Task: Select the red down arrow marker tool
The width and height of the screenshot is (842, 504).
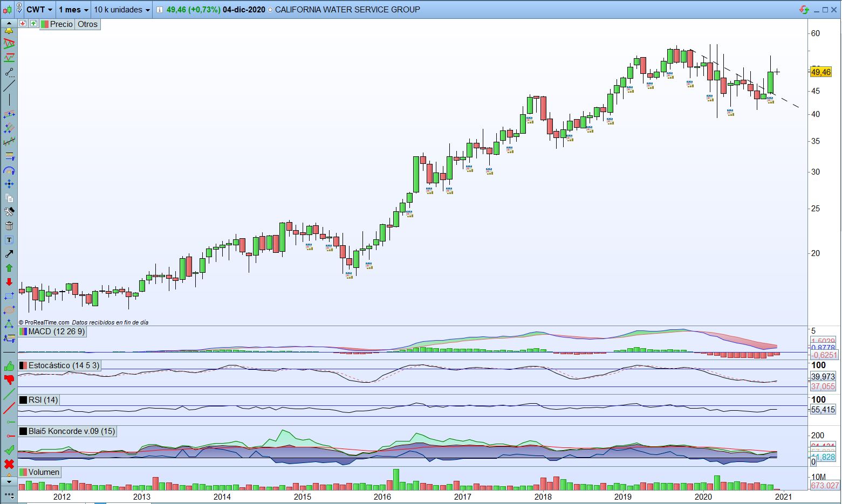Action: [x=9, y=282]
